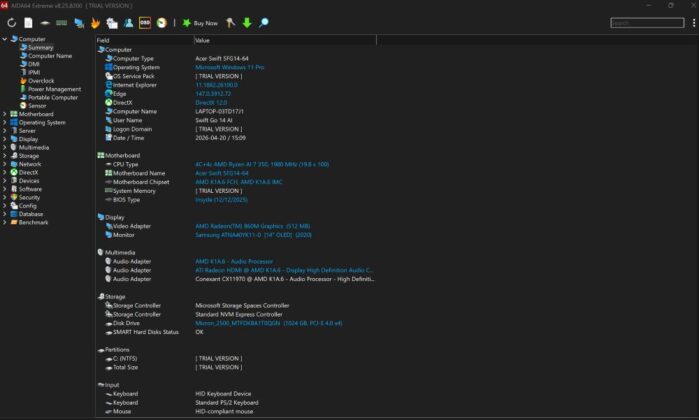The image size is (699, 420).
Task: Open the Report page icon
Action: pyautogui.click(x=28, y=23)
